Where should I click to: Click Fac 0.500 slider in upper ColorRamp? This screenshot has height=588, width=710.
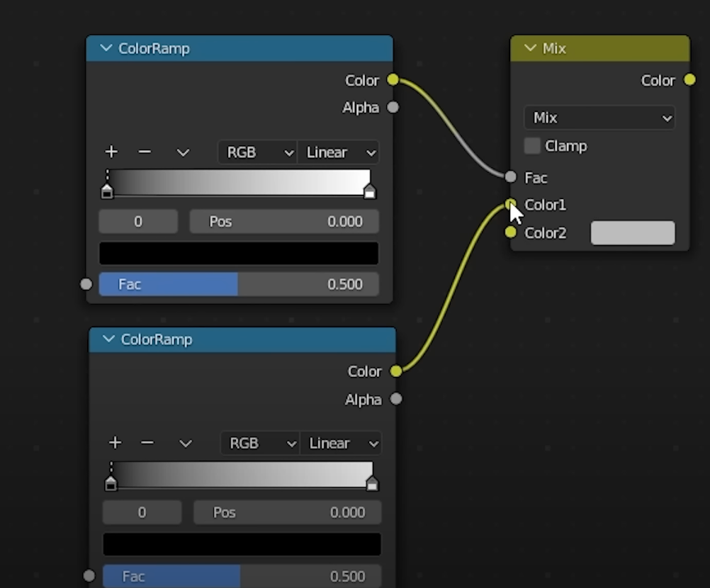point(239,284)
